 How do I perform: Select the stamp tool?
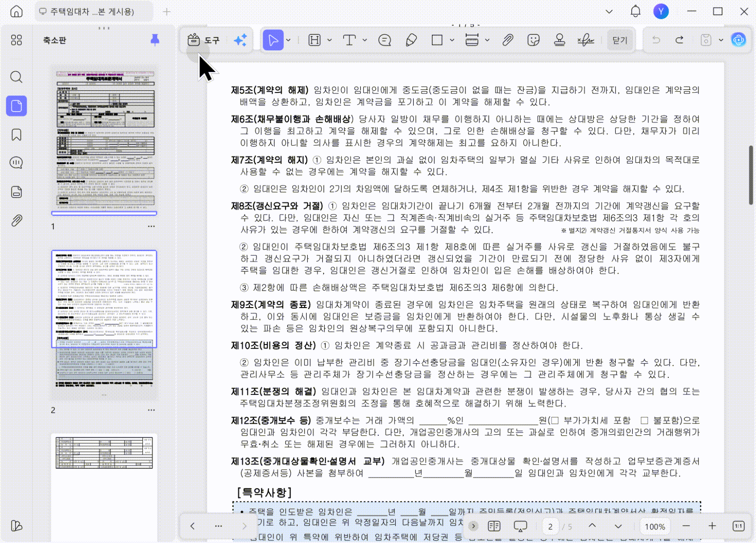tap(560, 40)
